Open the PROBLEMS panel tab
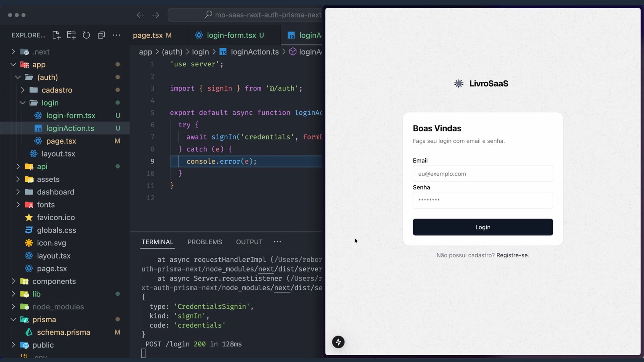This screenshot has height=362, width=644. pos(205,242)
